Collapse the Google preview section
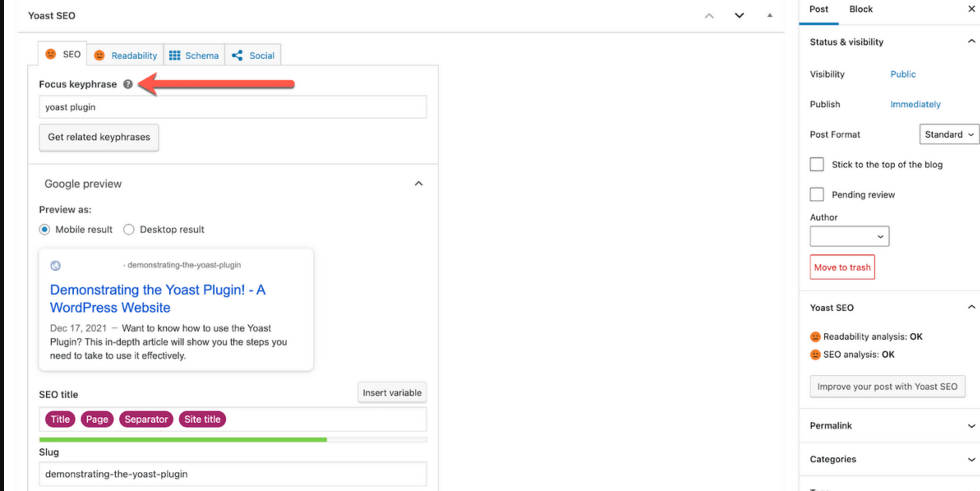This screenshot has width=980, height=491. [418, 184]
